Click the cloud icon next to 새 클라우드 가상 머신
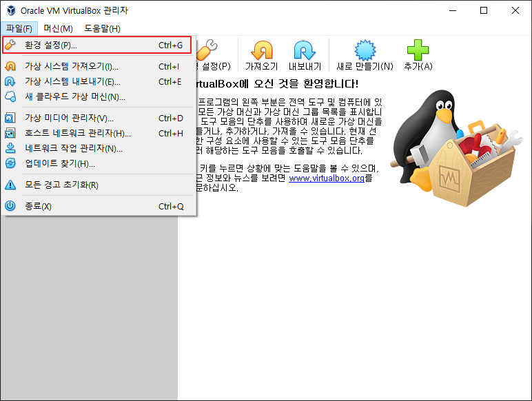532x401 pixels. [10, 96]
